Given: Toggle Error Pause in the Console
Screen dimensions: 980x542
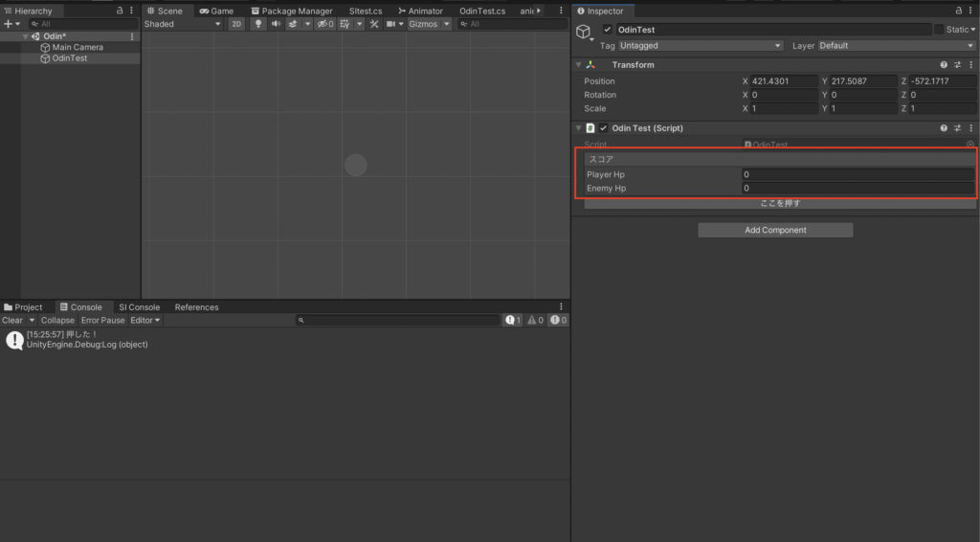Looking at the screenshot, I should coord(102,320).
